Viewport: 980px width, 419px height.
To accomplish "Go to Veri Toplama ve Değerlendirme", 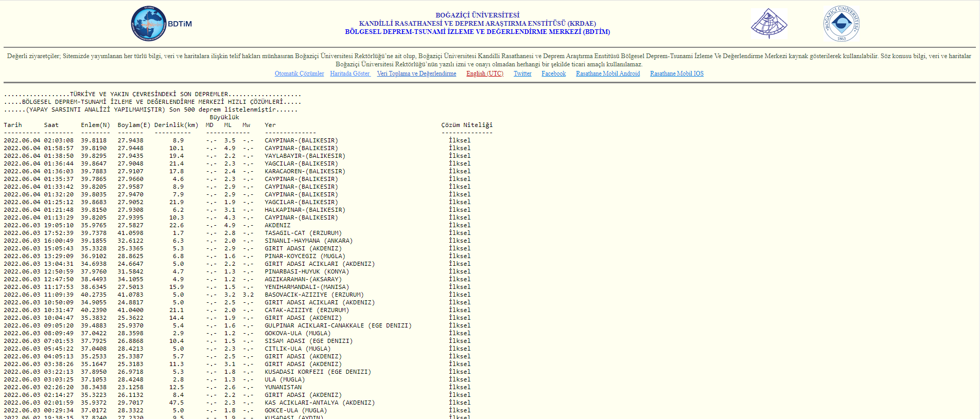I will 416,74.
